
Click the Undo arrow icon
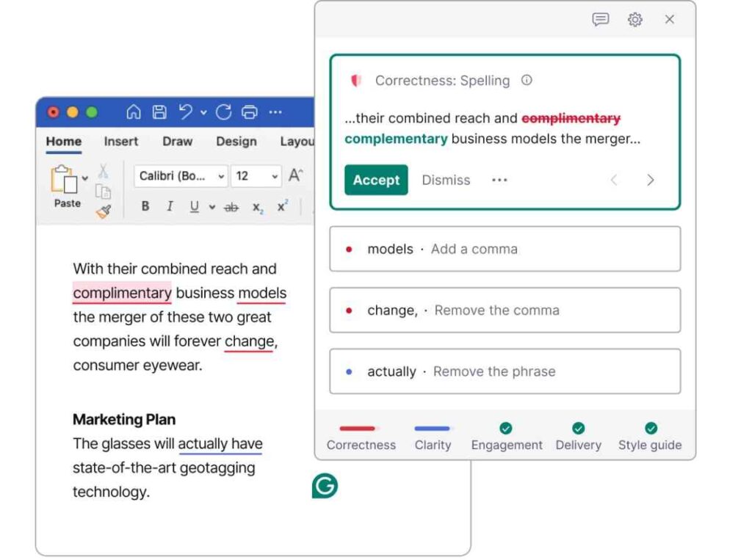tap(186, 112)
